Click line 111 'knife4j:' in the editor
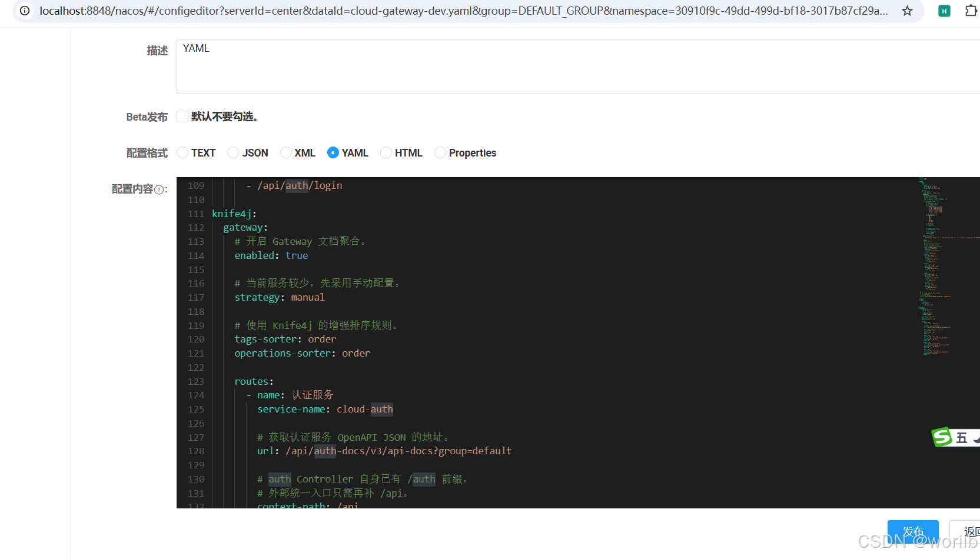This screenshot has width=980, height=559. (x=234, y=214)
